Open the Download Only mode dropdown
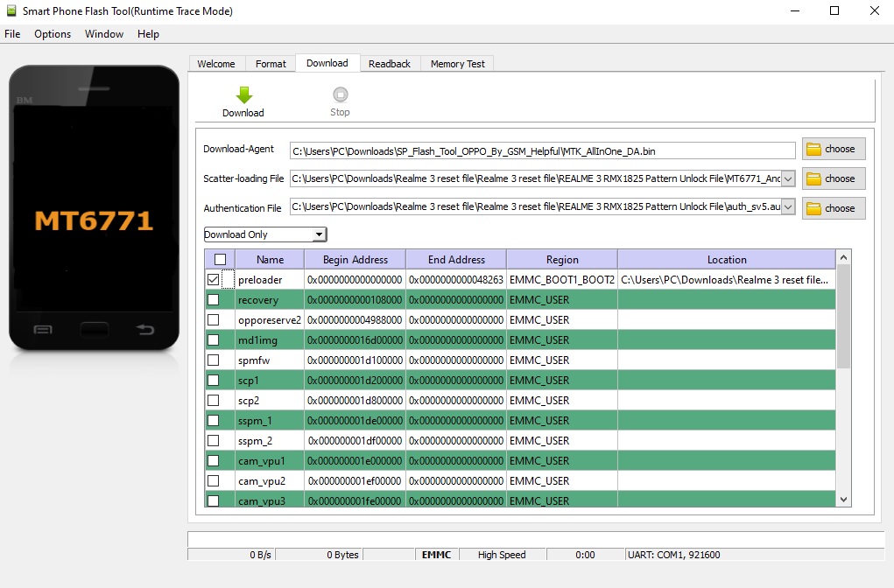This screenshot has height=588, width=894. [265, 234]
